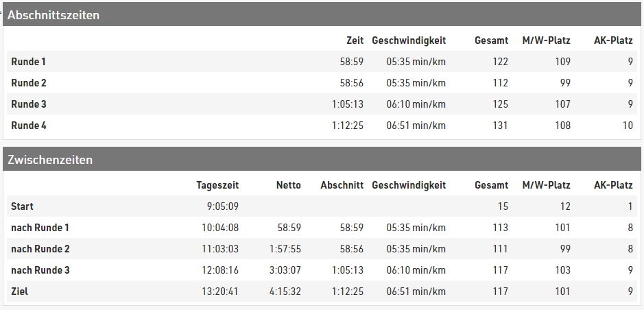
Task: Click the AK-Platz header in Zwischenzeiten table
Action: (613, 185)
